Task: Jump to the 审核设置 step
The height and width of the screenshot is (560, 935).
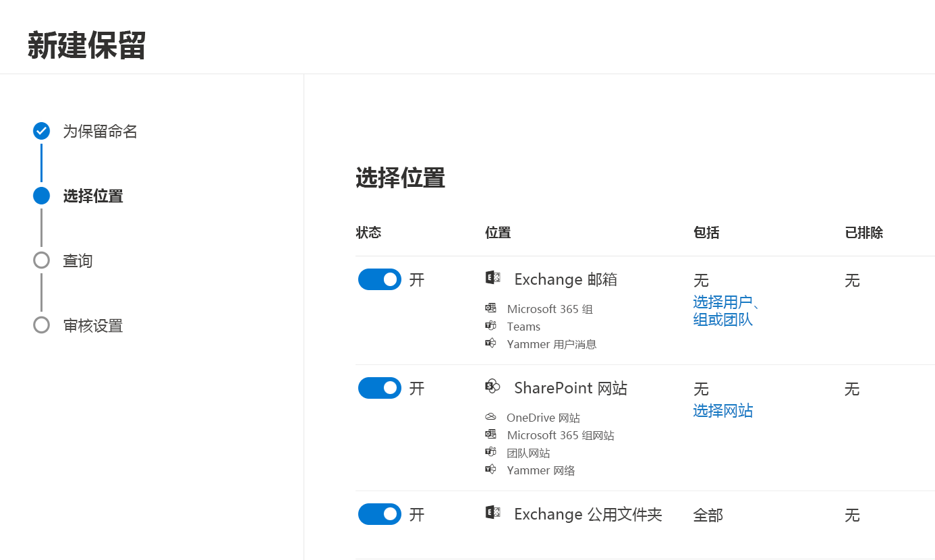Action: click(x=93, y=326)
